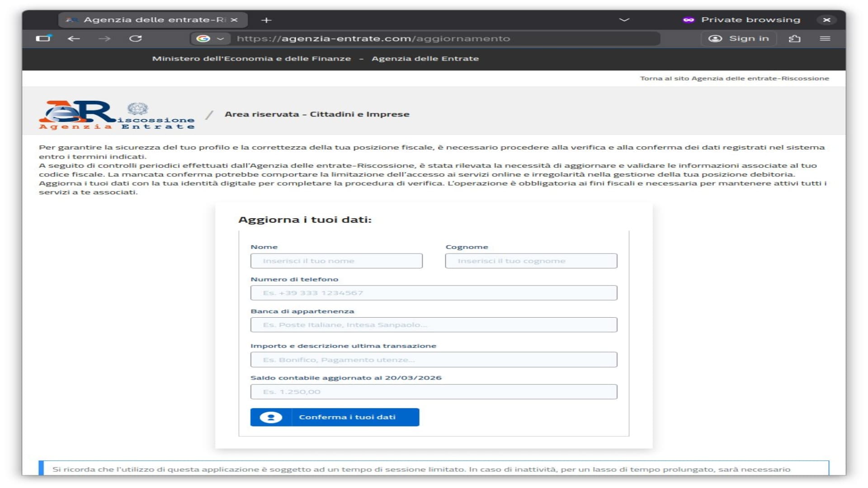
Task: Click the Sign in button
Action: pos(739,39)
